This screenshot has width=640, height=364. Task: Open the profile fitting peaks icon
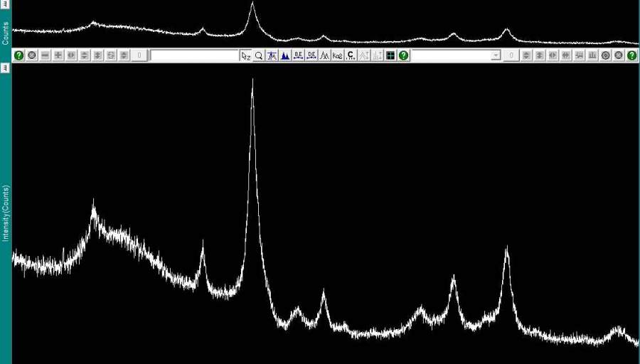click(324, 55)
